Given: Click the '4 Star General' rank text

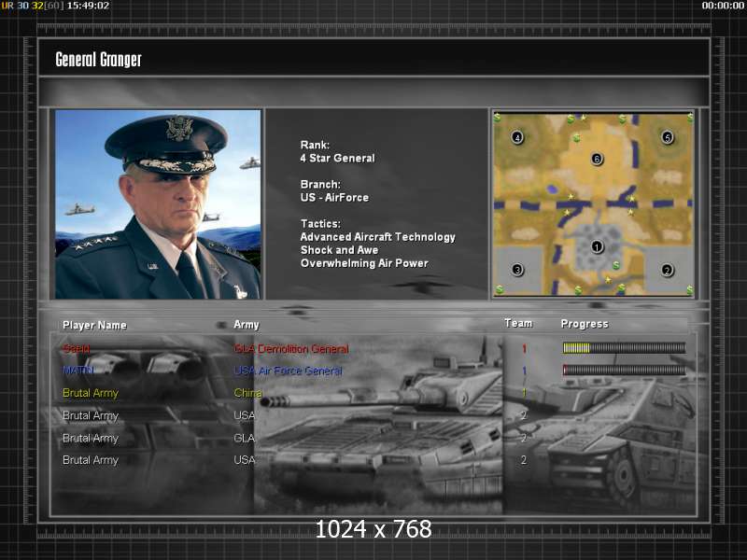Looking at the screenshot, I should tap(337, 158).
